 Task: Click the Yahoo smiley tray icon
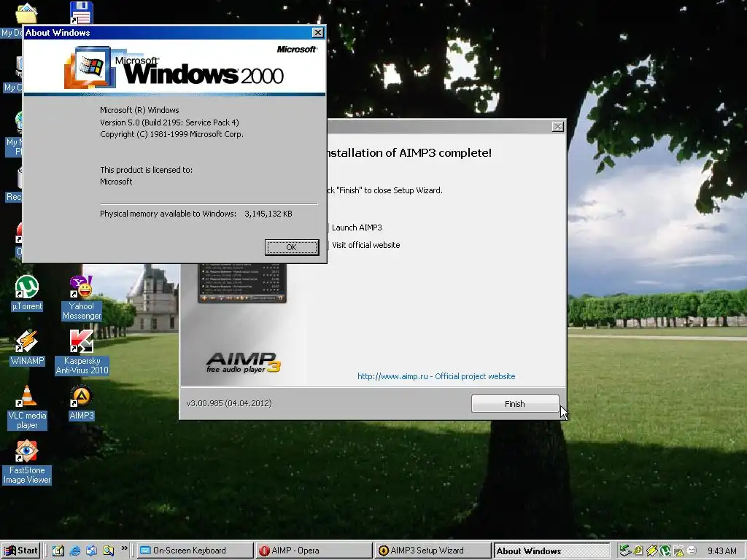tap(692, 551)
